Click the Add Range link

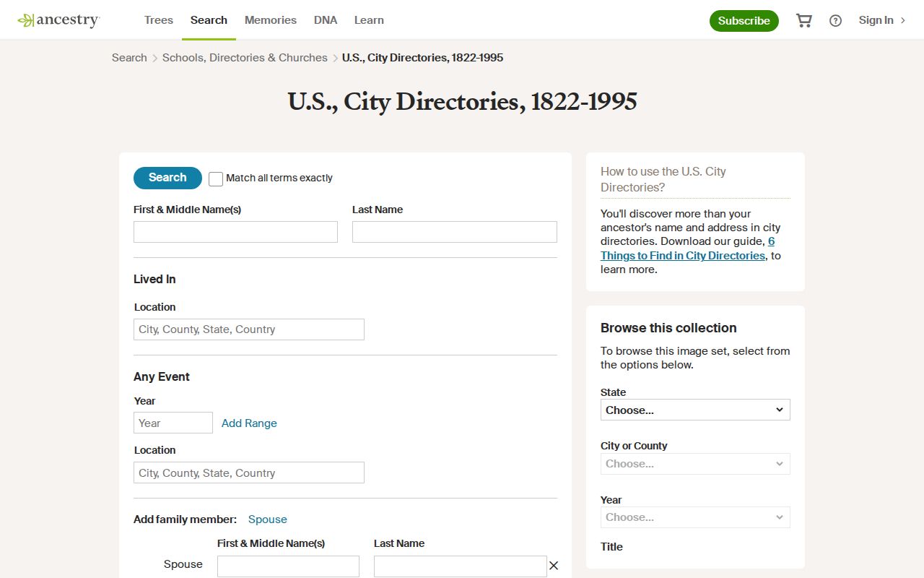(x=249, y=423)
